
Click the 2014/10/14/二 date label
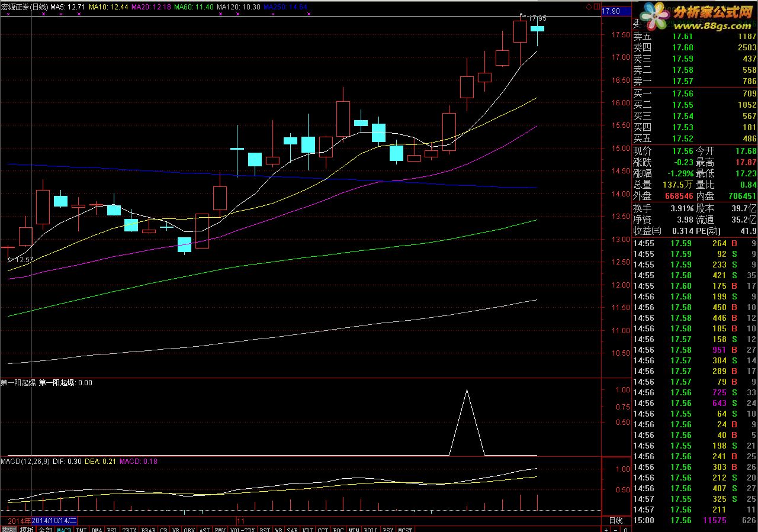54,521
